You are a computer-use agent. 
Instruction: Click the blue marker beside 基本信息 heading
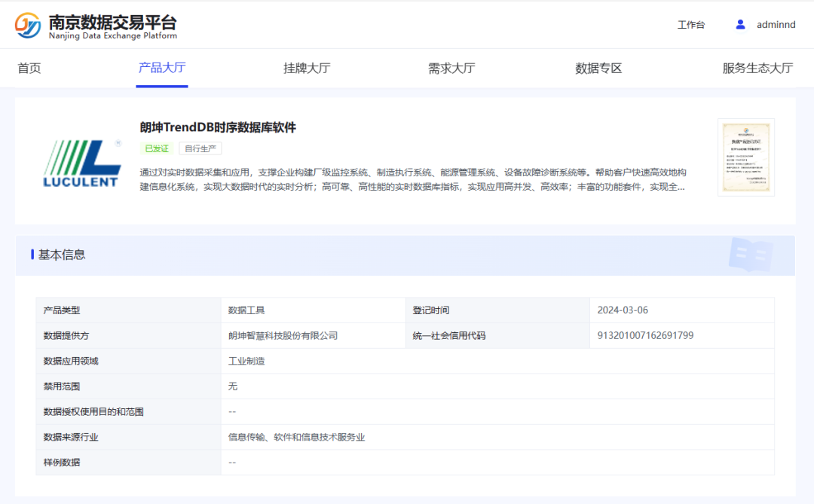coord(31,255)
